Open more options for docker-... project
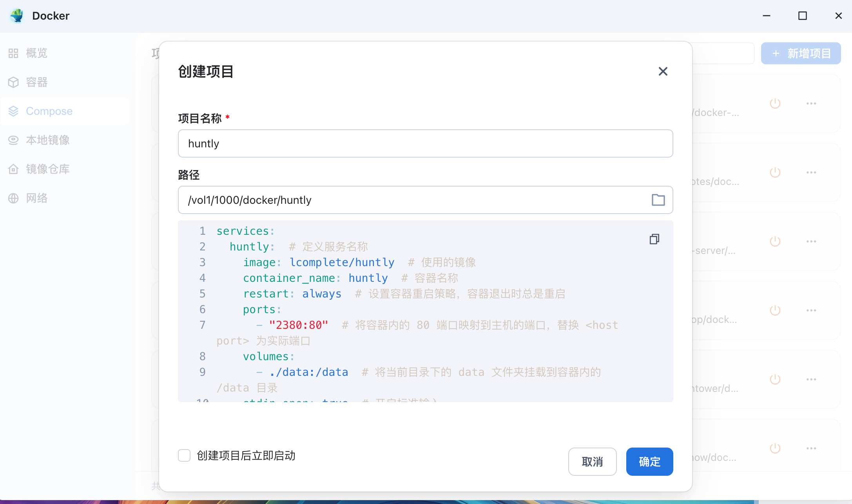Screen dimensions: 852x504 (811, 103)
